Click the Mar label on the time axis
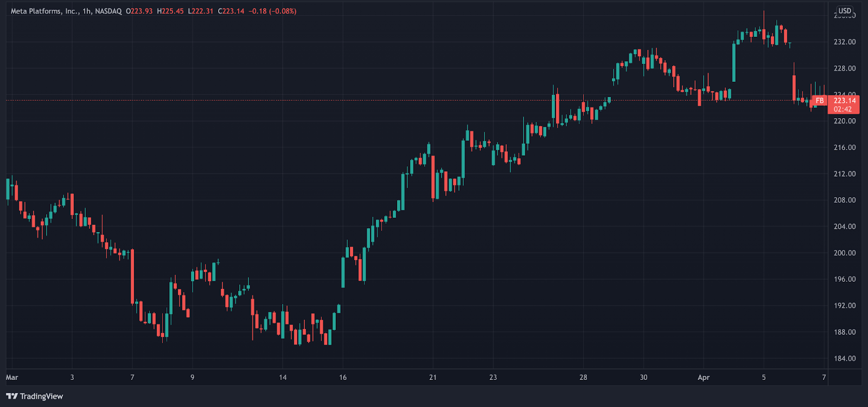Viewport: 868px width, 407px height. [12, 378]
